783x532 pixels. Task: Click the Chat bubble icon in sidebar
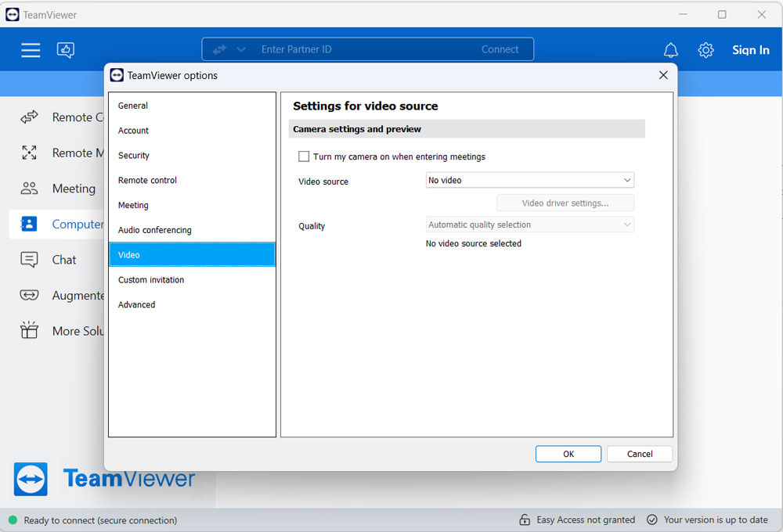point(29,260)
